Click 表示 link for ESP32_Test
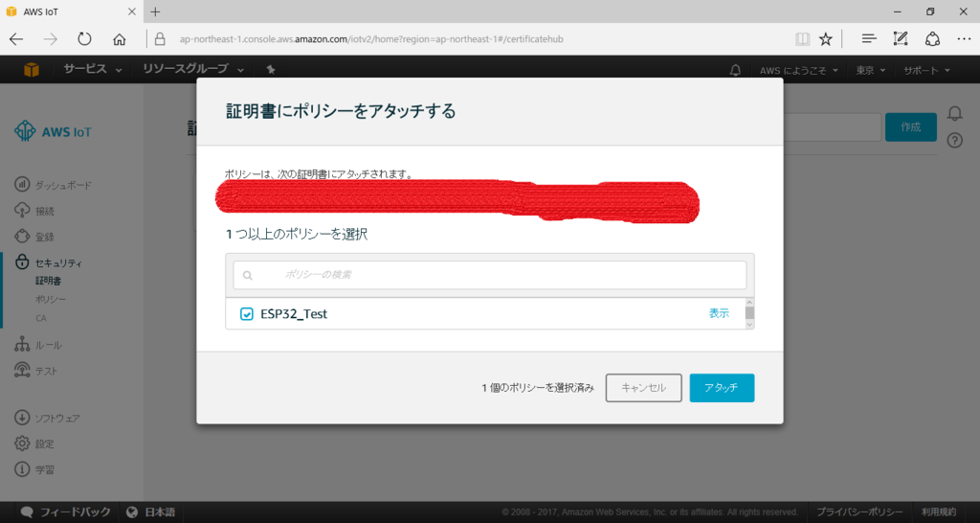 point(719,313)
